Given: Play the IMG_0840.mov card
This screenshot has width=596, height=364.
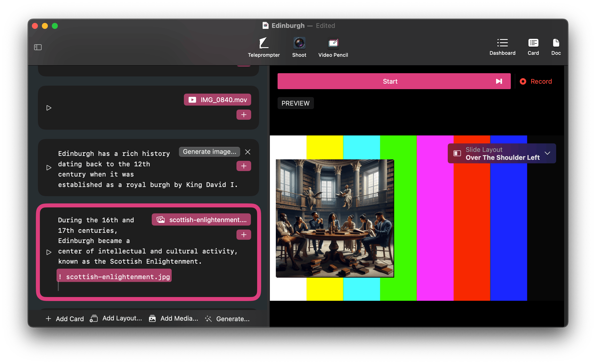Looking at the screenshot, I should [x=49, y=108].
